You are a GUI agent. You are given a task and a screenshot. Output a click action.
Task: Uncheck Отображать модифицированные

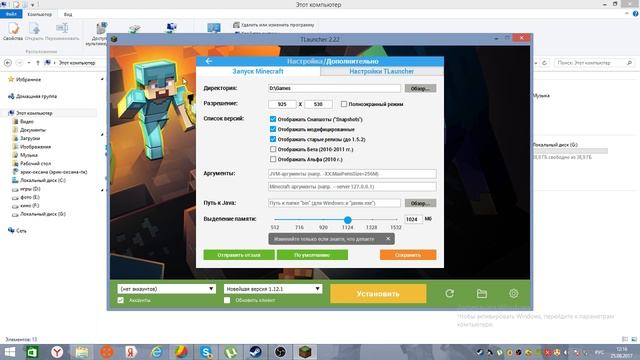273,129
